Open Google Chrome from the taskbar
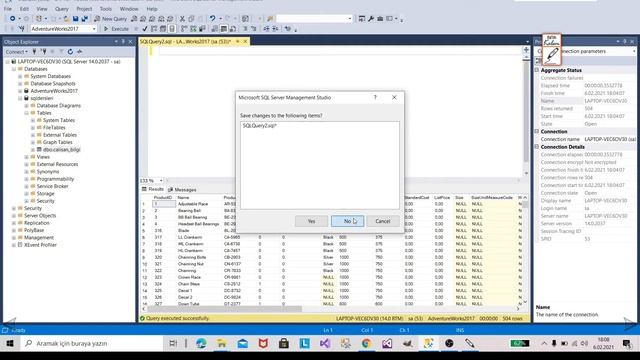640x360 pixels. [366, 343]
